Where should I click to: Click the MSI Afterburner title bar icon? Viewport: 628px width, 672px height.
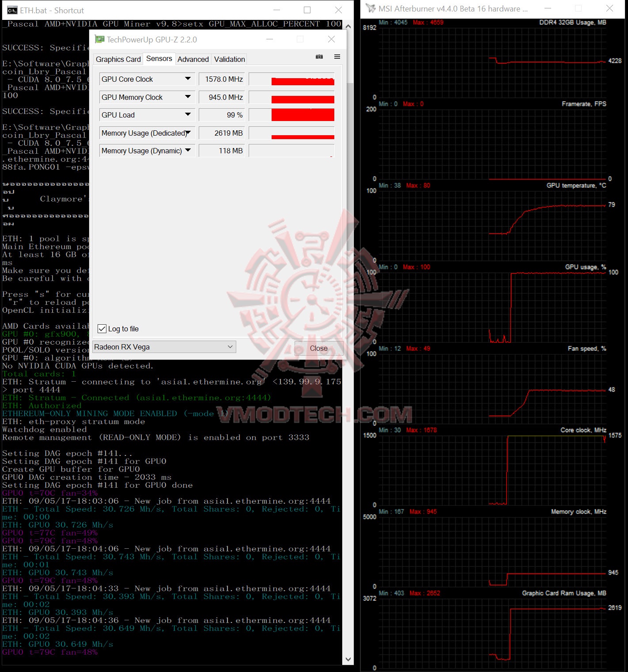[371, 8]
